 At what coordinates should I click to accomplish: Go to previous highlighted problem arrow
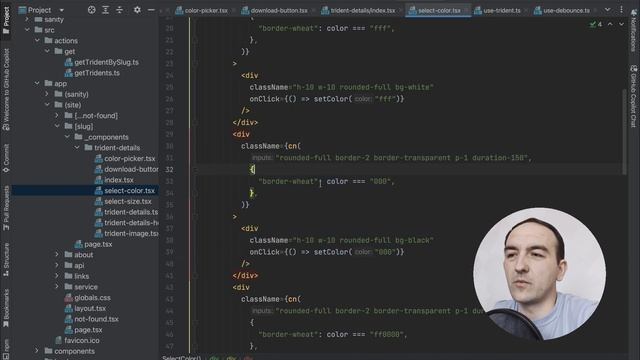[610, 24]
